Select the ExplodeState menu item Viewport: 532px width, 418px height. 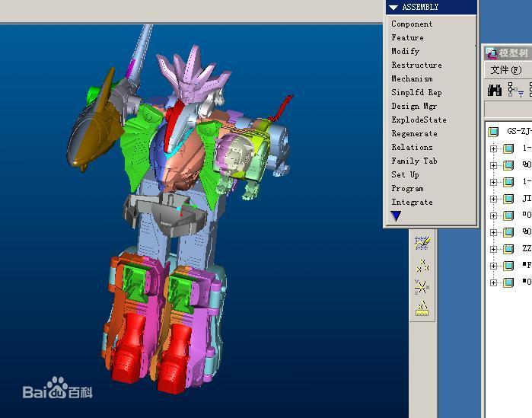pos(419,120)
